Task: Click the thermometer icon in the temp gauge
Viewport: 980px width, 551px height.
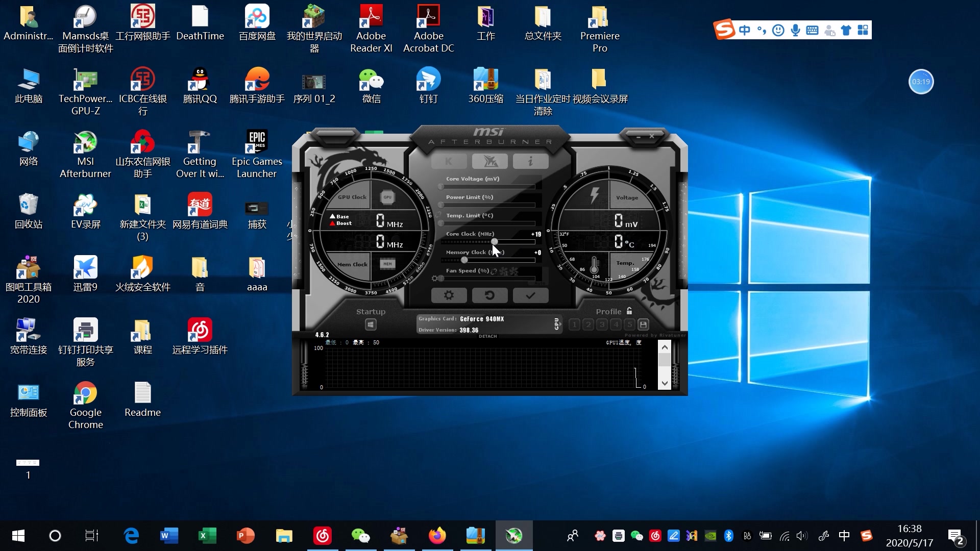Action: click(594, 265)
